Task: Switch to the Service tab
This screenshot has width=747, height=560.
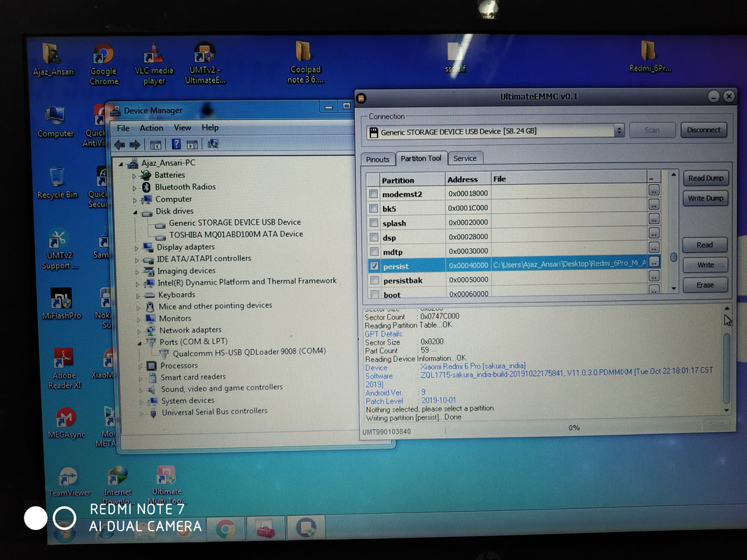Action: (x=464, y=158)
